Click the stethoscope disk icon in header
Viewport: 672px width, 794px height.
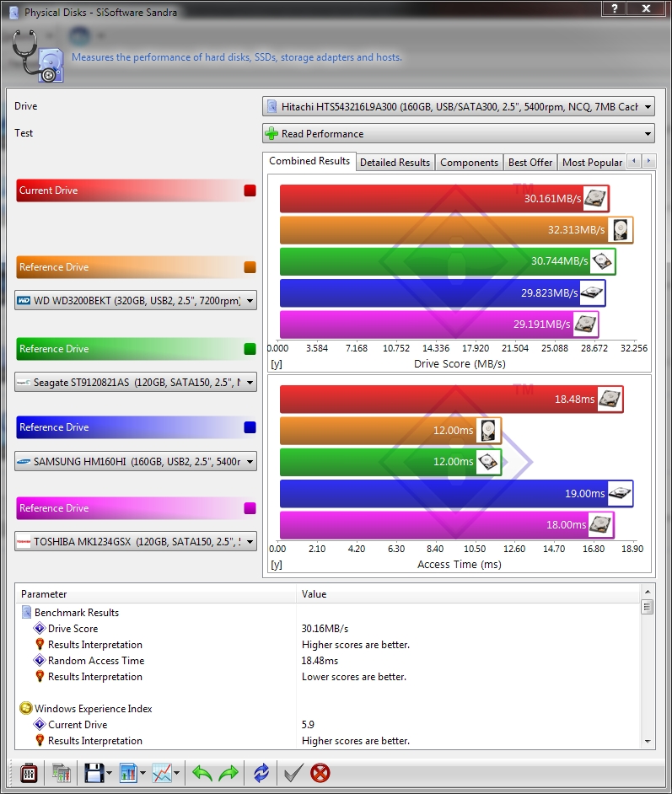click(37, 56)
